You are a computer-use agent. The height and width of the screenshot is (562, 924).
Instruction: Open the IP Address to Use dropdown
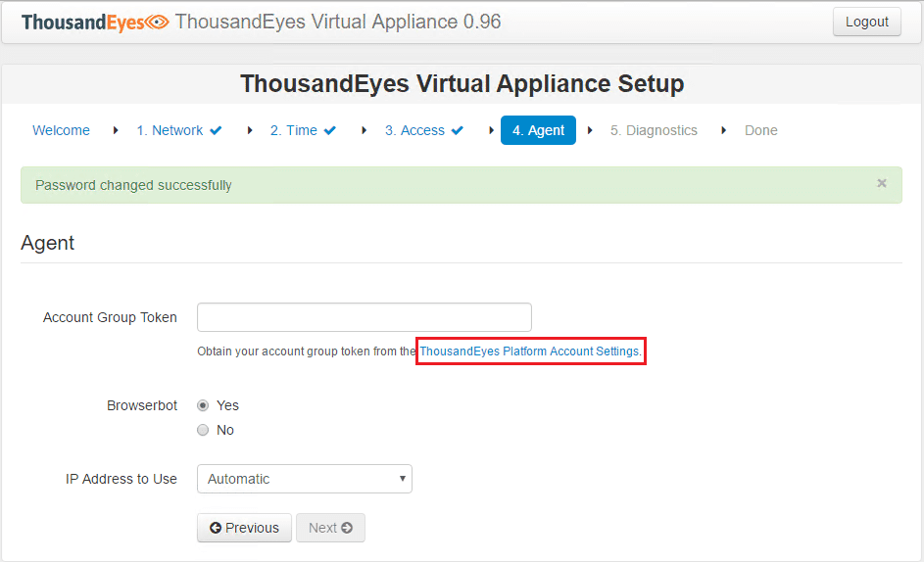coord(304,479)
